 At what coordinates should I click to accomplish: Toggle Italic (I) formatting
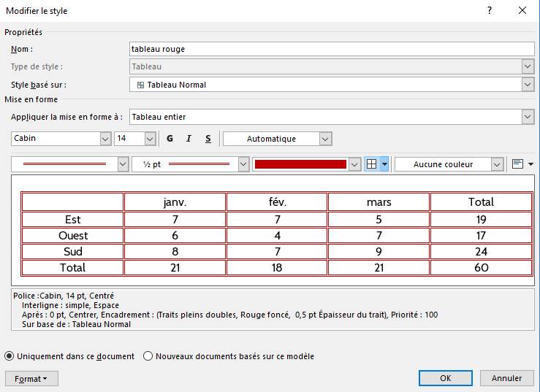pyautogui.click(x=189, y=139)
